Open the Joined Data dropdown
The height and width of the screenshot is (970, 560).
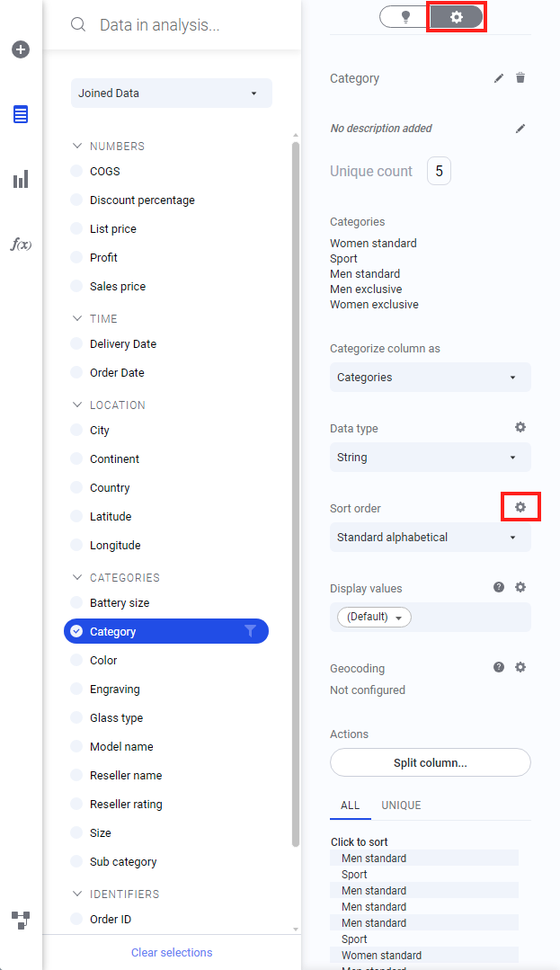click(x=171, y=93)
